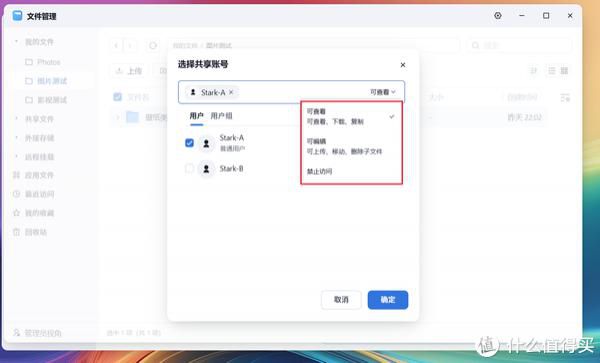Image resolution: width=600 pixels, height=363 pixels.
Task: Minimize the 文件管理 window
Action: [x=522, y=16]
